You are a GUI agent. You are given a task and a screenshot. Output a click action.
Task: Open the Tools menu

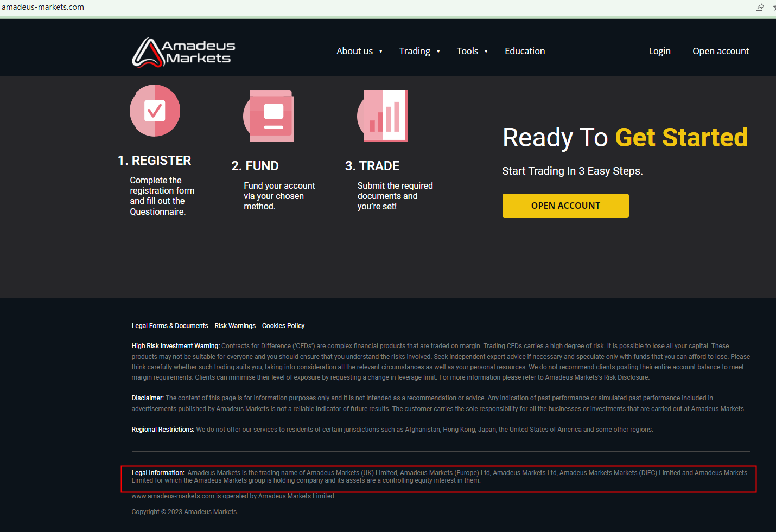point(467,51)
